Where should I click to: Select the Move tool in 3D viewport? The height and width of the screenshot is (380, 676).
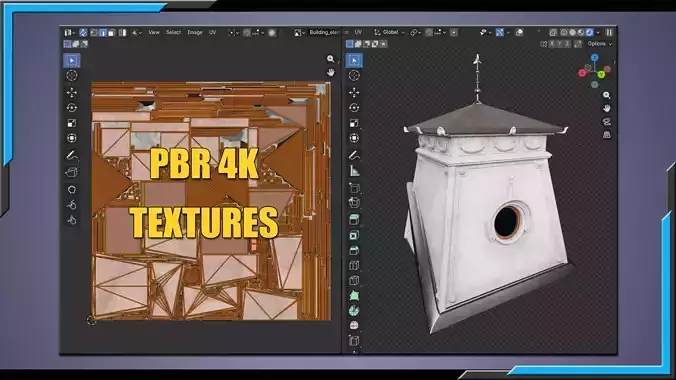354,92
